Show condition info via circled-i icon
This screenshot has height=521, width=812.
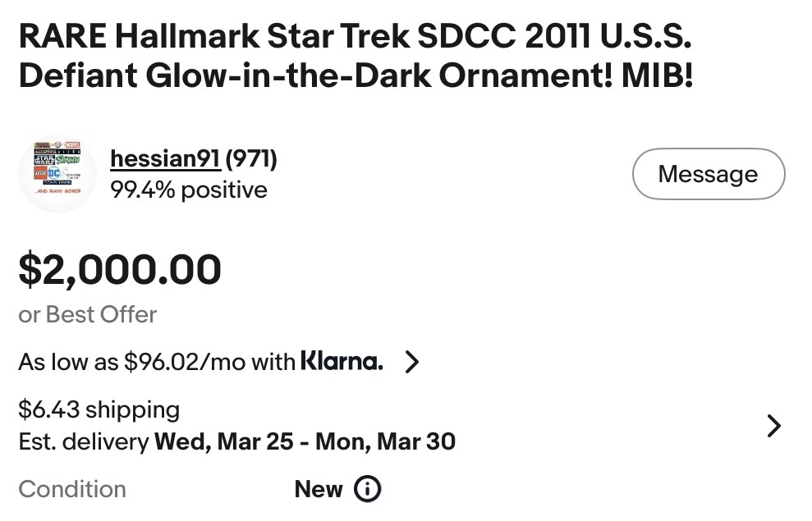pyautogui.click(x=367, y=490)
